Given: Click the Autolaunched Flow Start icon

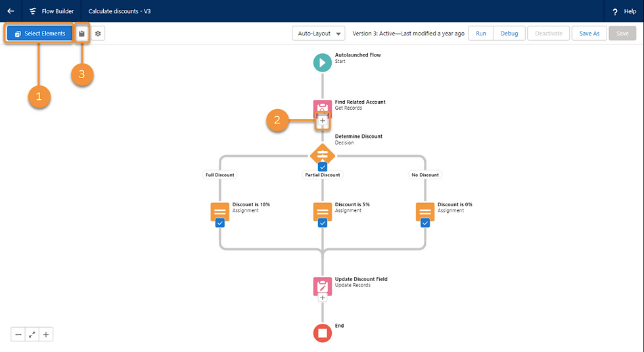Looking at the screenshot, I should coord(323,63).
